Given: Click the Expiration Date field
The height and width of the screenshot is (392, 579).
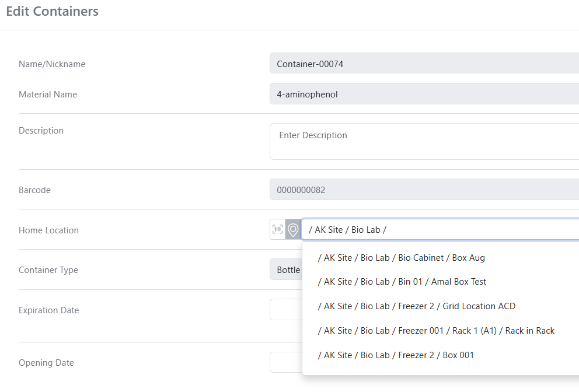Looking at the screenshot, I should tap(286, 310).
